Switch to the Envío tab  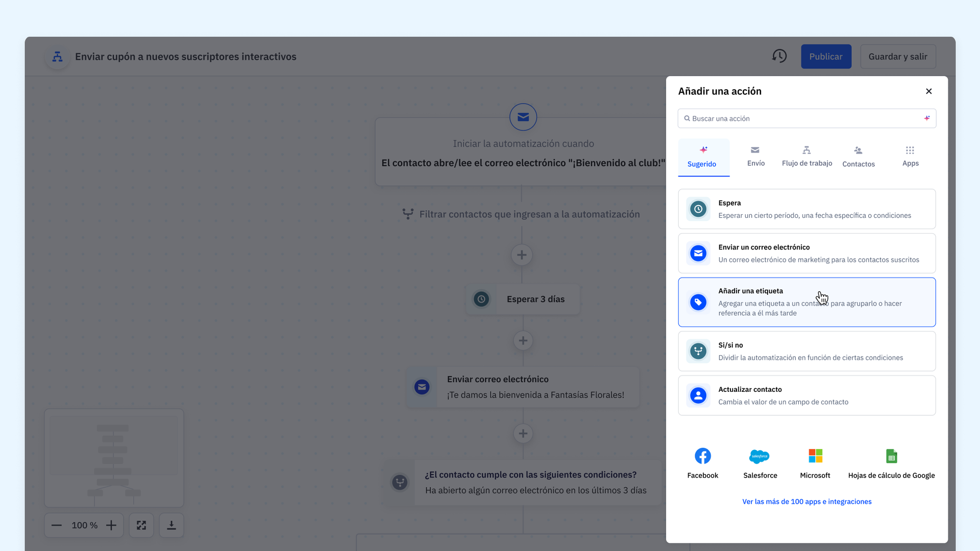point(755,157)
